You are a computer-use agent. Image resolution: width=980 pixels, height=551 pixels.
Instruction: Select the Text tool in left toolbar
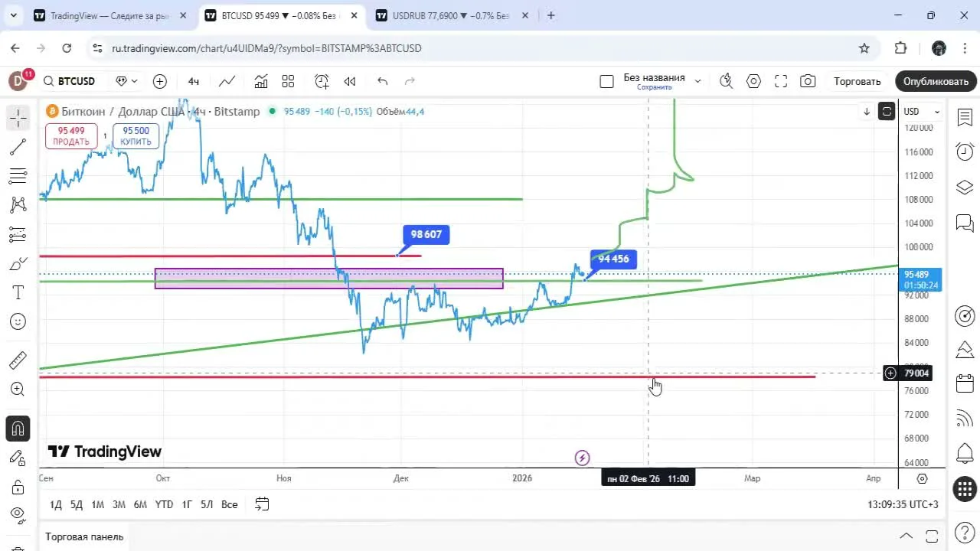[x=18, y=292]
